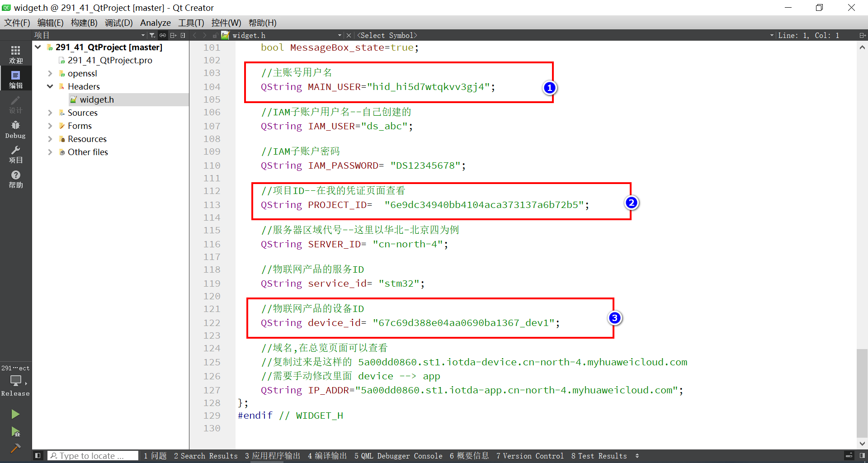Collapse the Headers folder
The width and height of the screenshot is (868, 463).
(50, 86)
